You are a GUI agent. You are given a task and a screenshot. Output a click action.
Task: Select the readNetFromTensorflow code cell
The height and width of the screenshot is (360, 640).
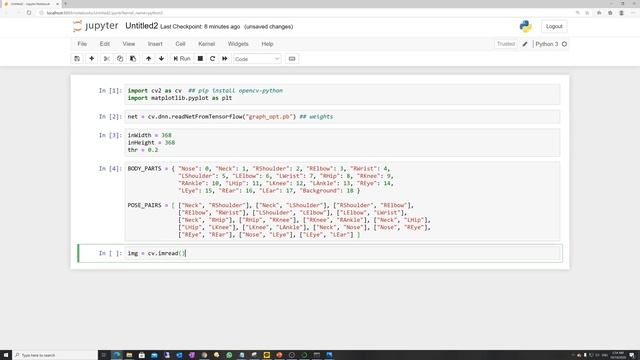[342, 117]
